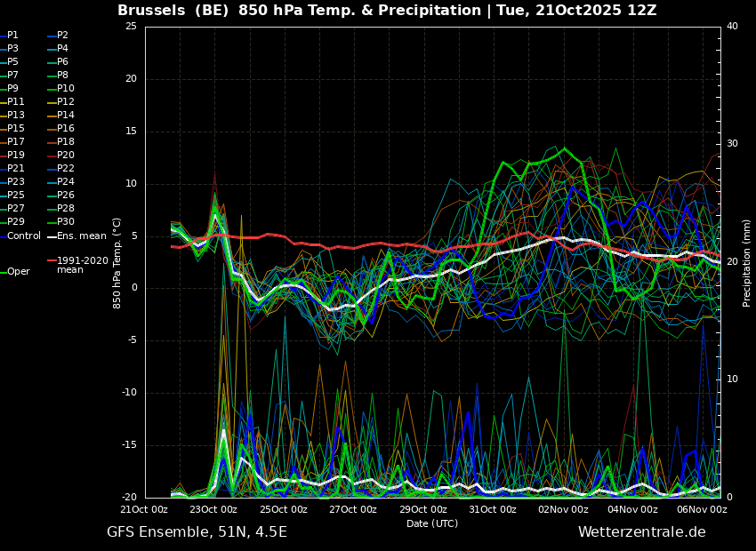Click the P1 legend entry
The height and width of the screenshot is (551, 756).
click(12, 36)
